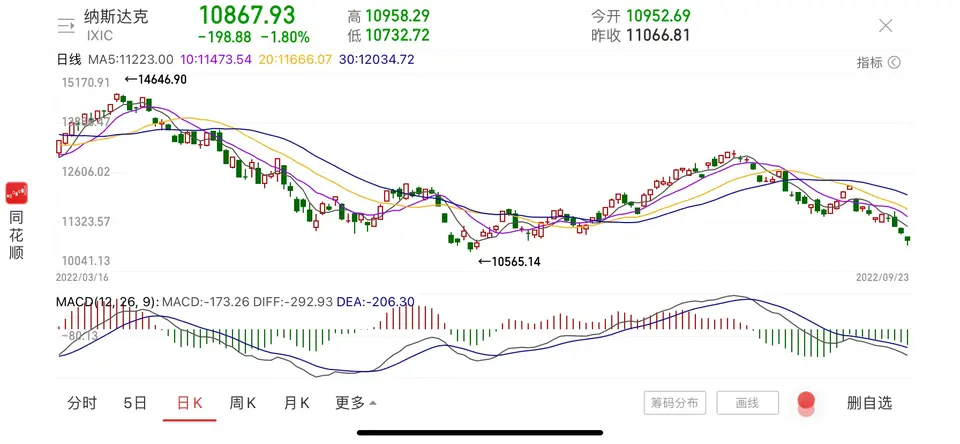This screenshot has height=444, width=960.
Task: Click the 日线 label
Action: pyautogui.click(x=69, y=60)
